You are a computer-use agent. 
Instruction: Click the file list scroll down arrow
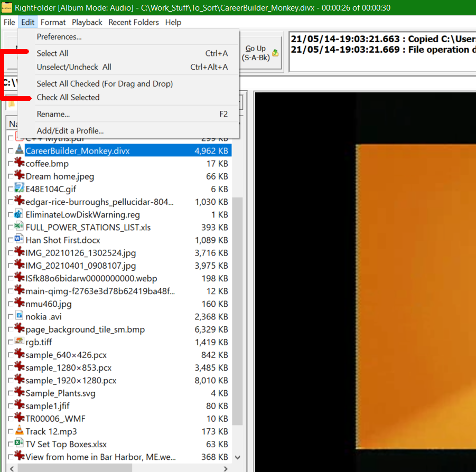coord(238,457)
